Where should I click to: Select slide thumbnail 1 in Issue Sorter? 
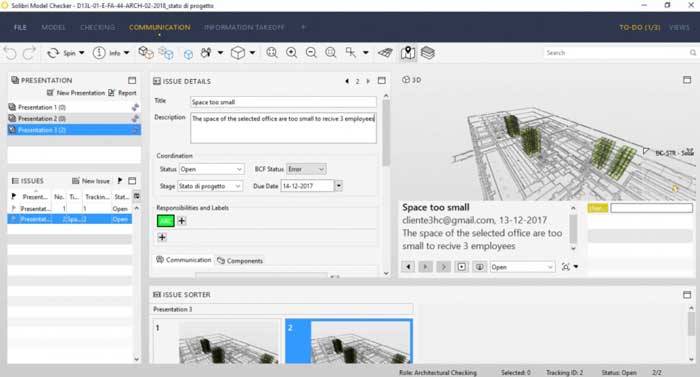pos(216,340)
